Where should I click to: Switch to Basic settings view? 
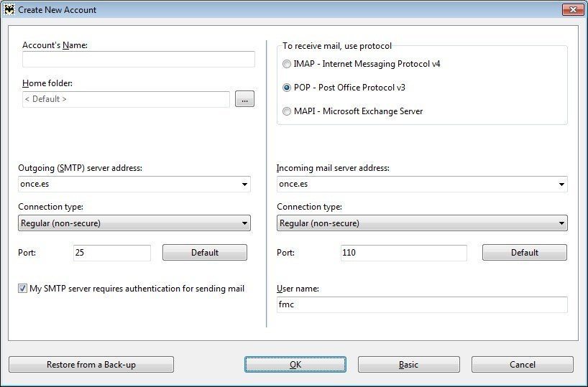[x=409, y=365]
